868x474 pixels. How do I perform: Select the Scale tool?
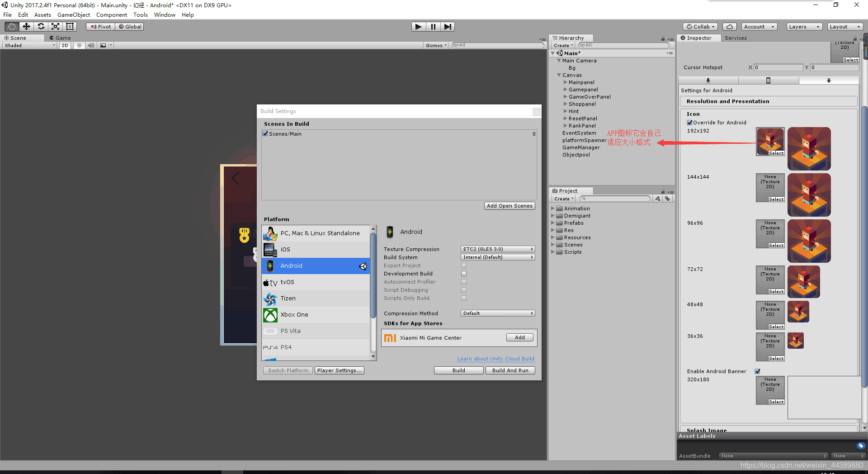(55, 27)
